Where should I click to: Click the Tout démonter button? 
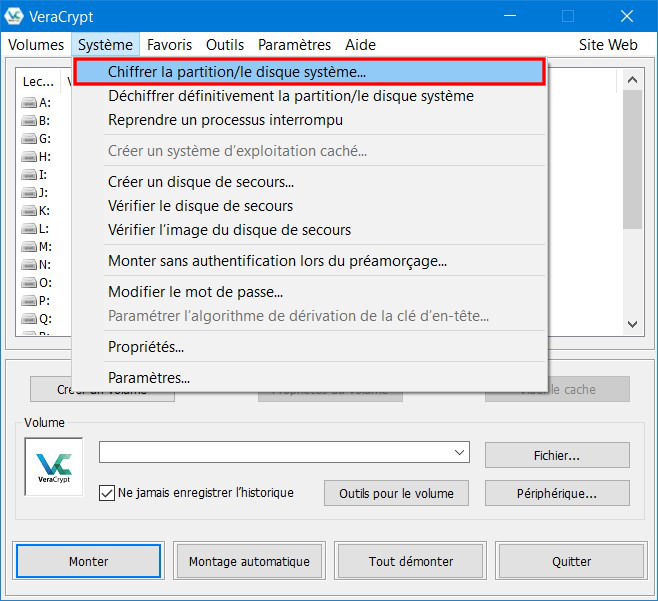[x=410, y=561]
